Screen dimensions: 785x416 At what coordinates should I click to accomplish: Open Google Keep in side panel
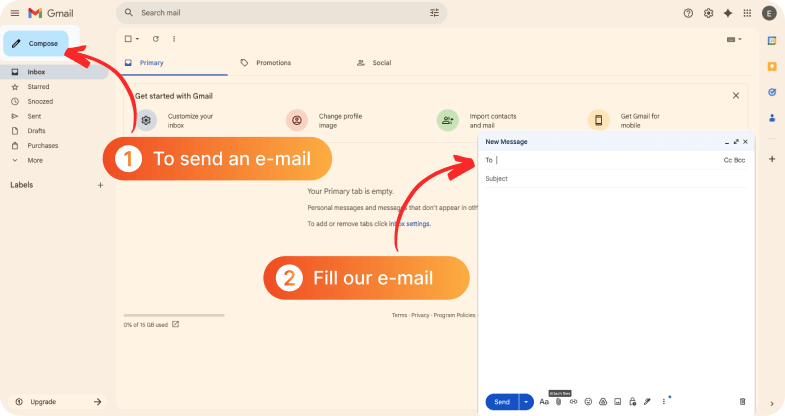click(771, 67)
